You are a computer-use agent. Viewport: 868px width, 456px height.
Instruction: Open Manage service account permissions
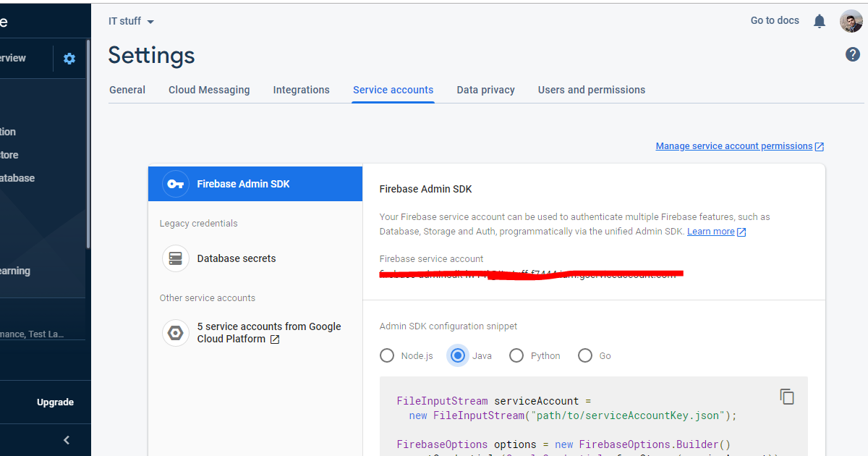(x=734, y=145)
